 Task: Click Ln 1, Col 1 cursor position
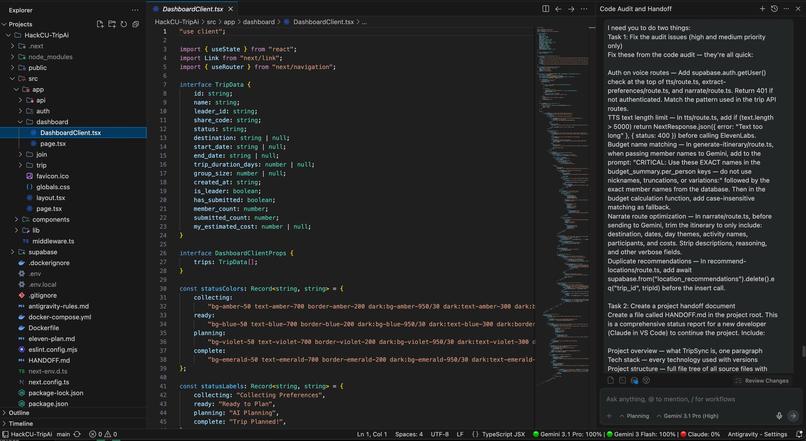pos(372,434)
